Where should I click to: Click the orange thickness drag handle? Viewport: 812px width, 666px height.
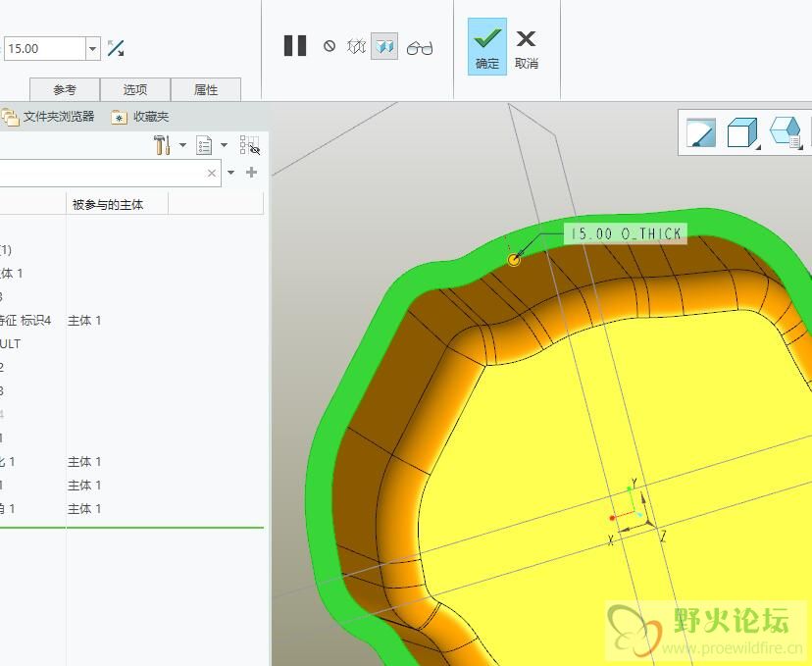pyautogui.click(x=514, y=260)
